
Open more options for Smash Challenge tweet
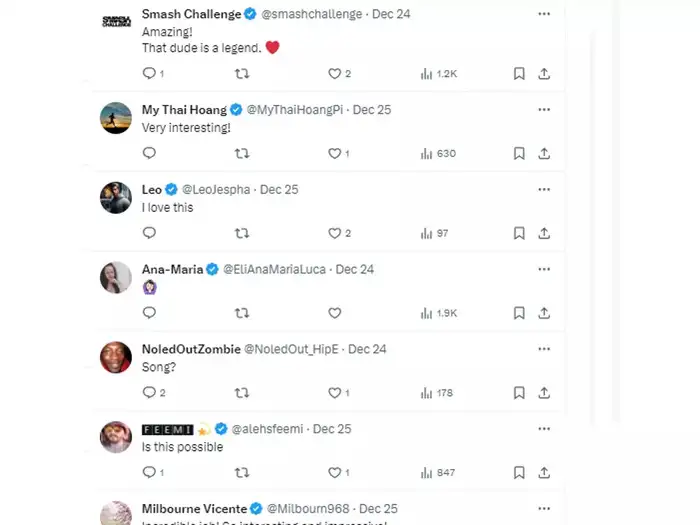pyautogui.click(x=543, y=14)
